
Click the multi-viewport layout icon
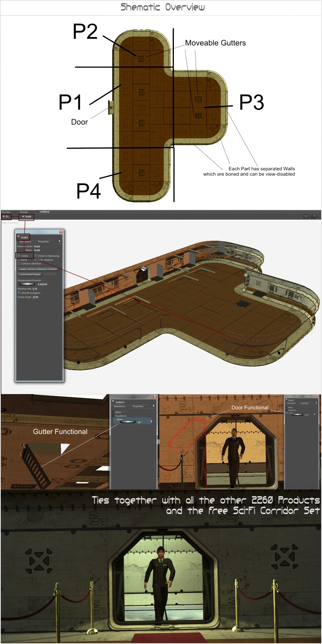tap(314, 217)
